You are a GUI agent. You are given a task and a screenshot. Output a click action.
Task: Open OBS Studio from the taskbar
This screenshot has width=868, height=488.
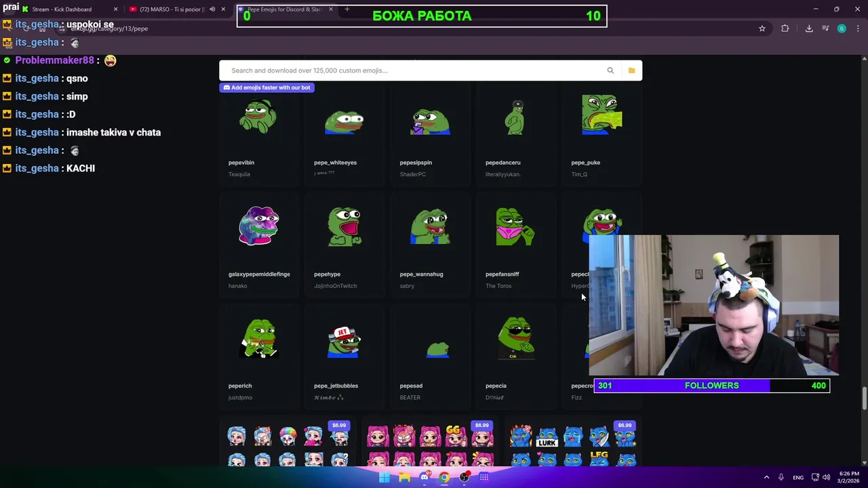(465, 477)
